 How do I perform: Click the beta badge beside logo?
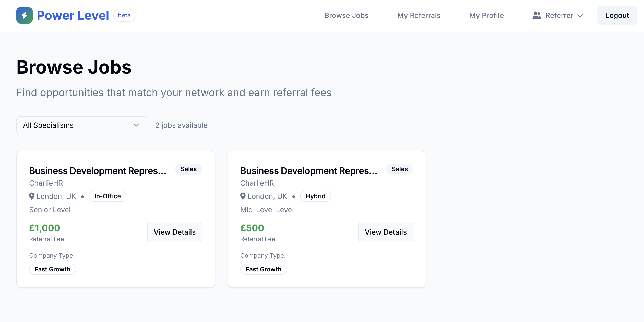124,15
